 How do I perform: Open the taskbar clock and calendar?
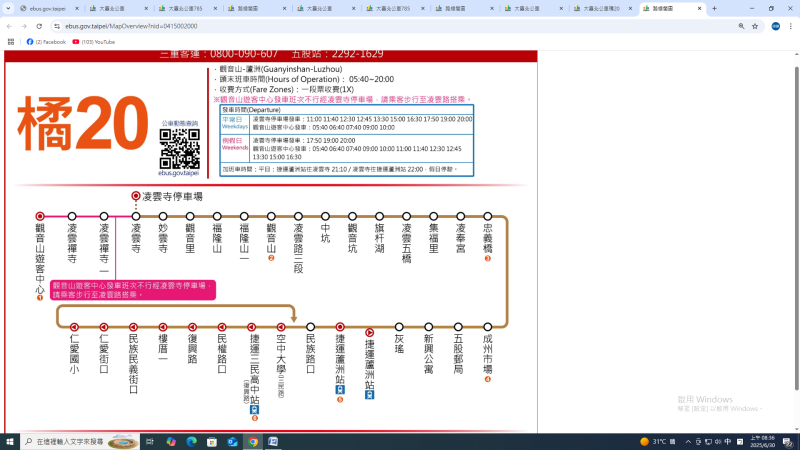tap(763, 442)
